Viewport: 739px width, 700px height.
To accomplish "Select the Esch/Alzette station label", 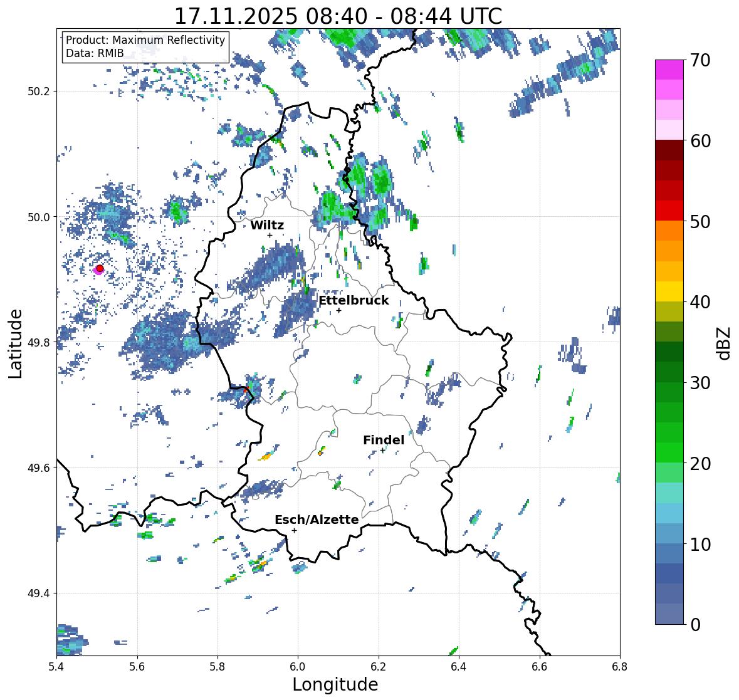I will point(317,520).
